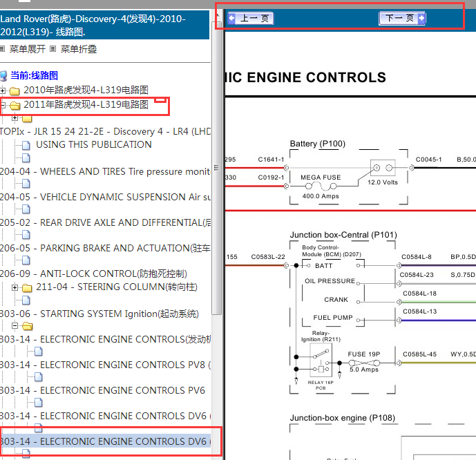Image resolution: width=476 pixels, height=460 pixels.
Task: Click the MEGA FUSE symbol in diagram
Action: point(321,186)
